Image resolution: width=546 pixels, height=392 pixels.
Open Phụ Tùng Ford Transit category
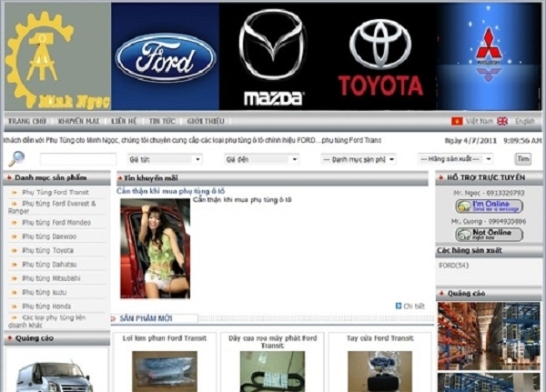(x=56, y=192)
